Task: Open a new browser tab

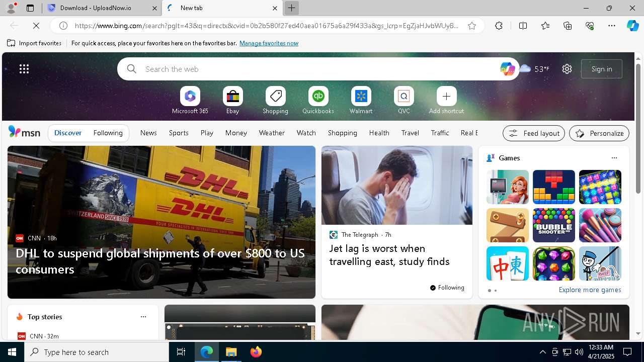Action: (291, 8)
